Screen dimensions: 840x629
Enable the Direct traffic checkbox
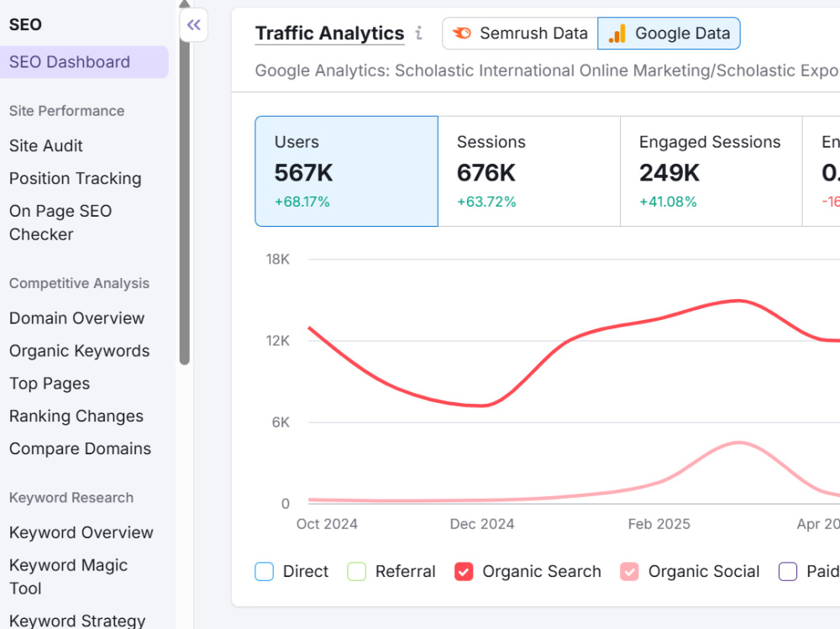(x=264, y=572)
